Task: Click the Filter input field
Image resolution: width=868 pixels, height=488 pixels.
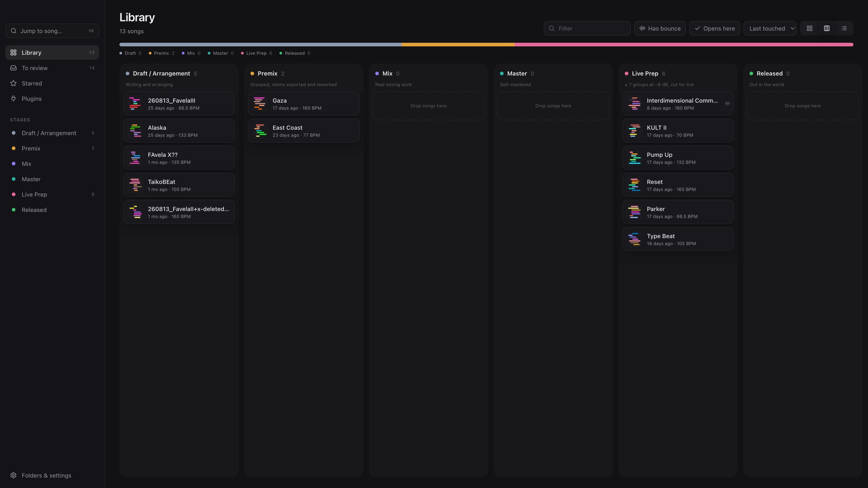Action: 587,28
